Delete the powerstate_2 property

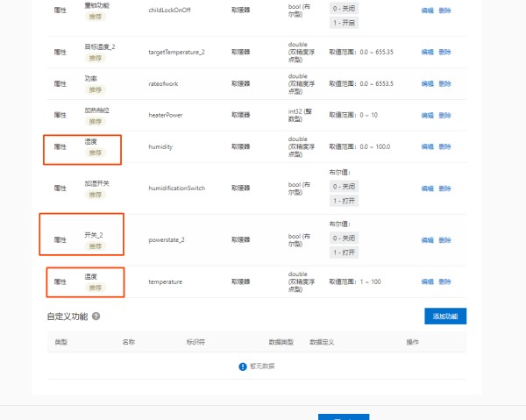tap(444, 239)
